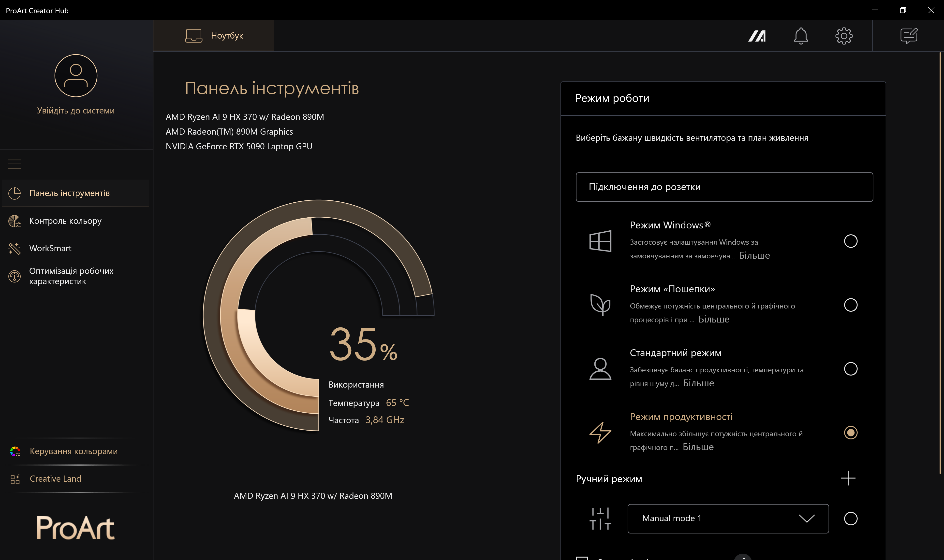Switch to the Ноутбук tab
944x560 pixels.
click(x=214, y=36)
